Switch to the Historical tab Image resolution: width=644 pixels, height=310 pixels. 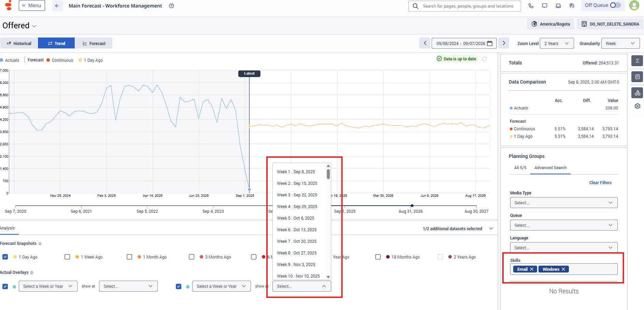[19, 43]
